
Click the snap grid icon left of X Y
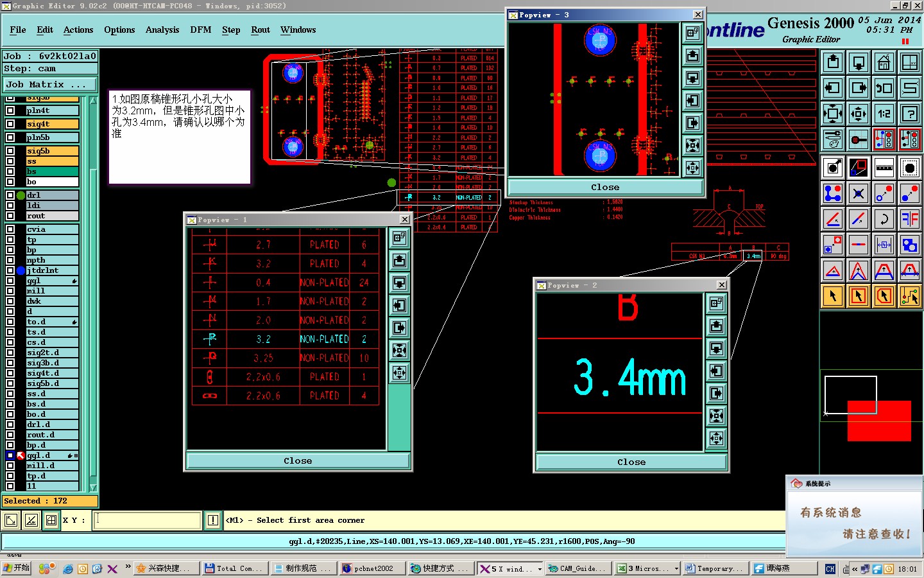click(51, 520)
